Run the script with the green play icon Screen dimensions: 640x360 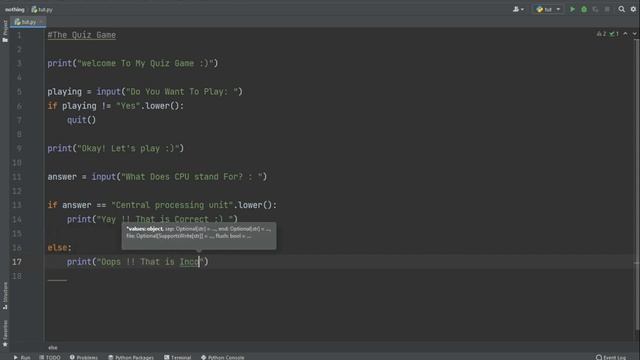(572, 9)
